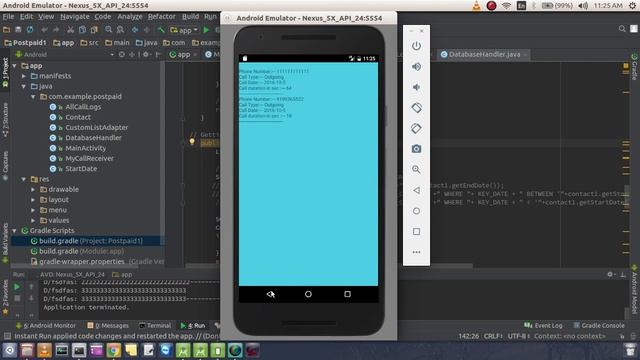The image size is (640, 360).
Task: Click the emulator zoom magnifier icon
Action: [416, 169]
